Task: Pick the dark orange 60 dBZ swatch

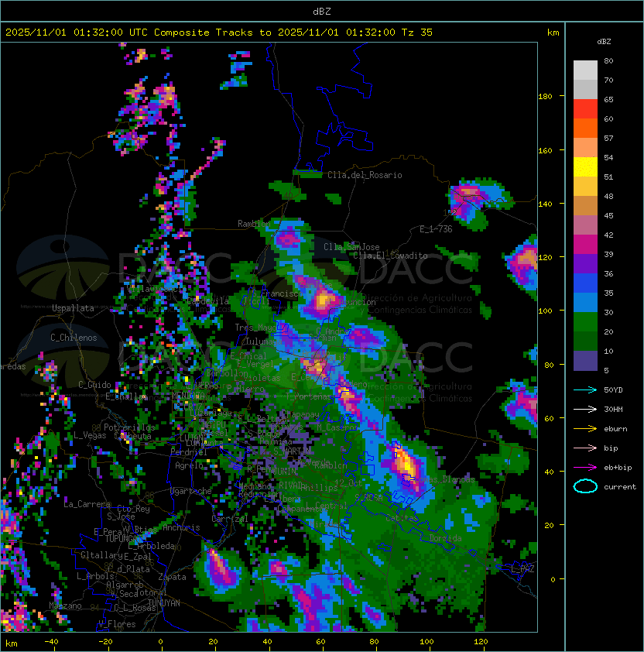Action: (585, 129)
